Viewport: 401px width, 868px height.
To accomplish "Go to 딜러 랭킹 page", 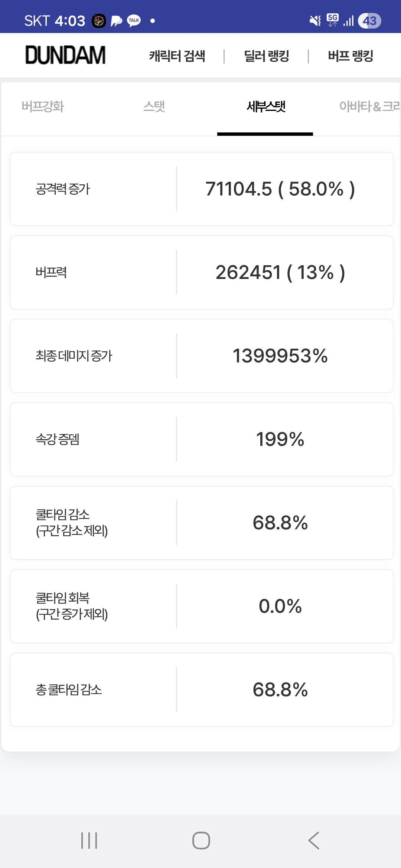I will (267, 56).
